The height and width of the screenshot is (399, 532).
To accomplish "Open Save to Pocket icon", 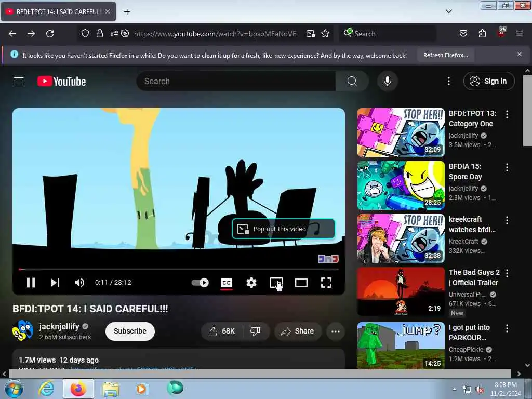I will [x=463, y=33].
